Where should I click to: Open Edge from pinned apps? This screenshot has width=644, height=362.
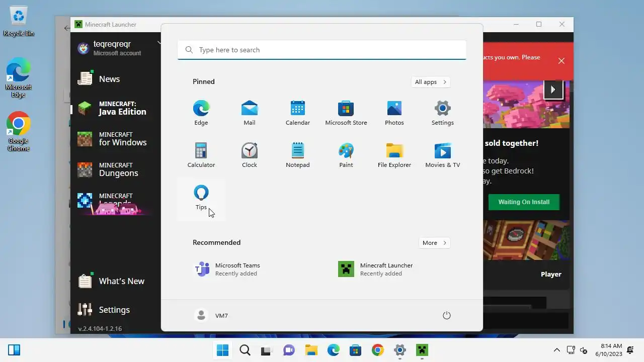click(x=201, y=113)
